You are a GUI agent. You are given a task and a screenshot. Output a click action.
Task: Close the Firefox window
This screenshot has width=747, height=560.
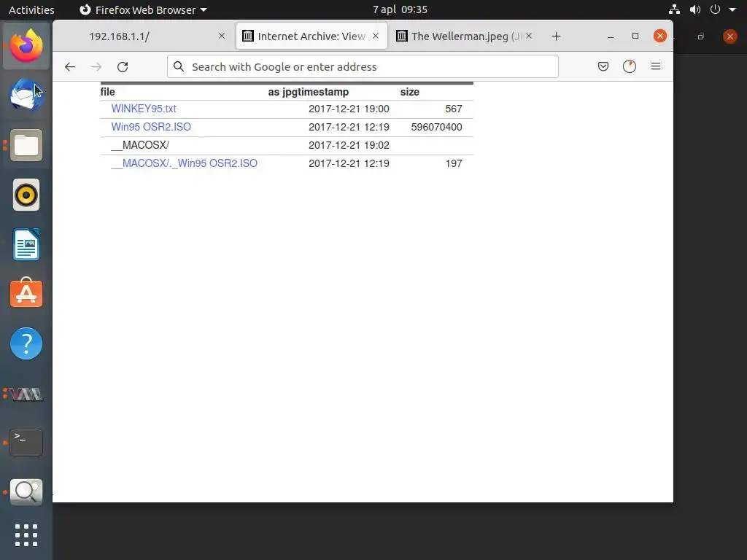[659, 36]
